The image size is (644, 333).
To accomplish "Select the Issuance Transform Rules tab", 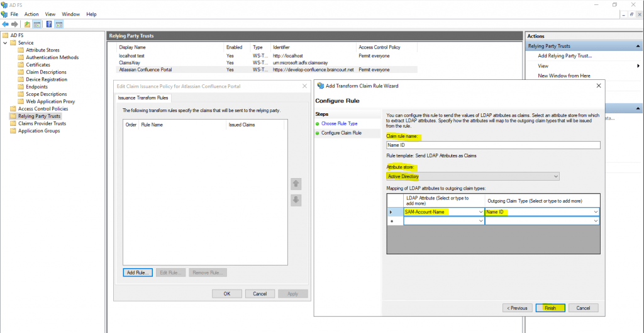I will point(143,98).
